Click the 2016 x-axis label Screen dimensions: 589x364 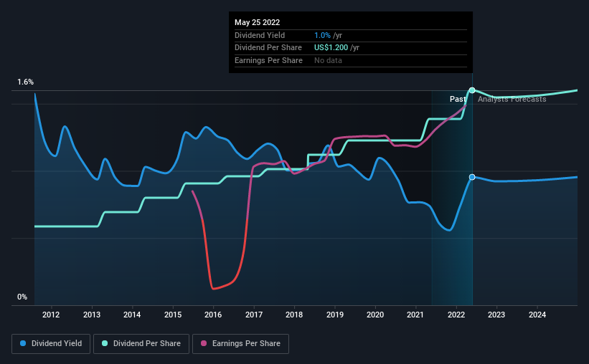coord(213,315)
